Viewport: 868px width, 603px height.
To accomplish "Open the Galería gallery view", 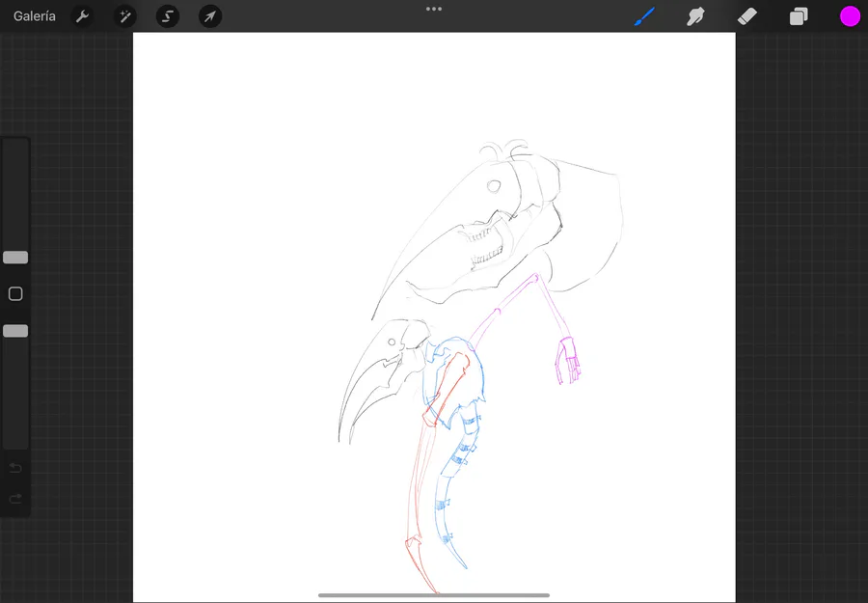I will coord(35,16).
